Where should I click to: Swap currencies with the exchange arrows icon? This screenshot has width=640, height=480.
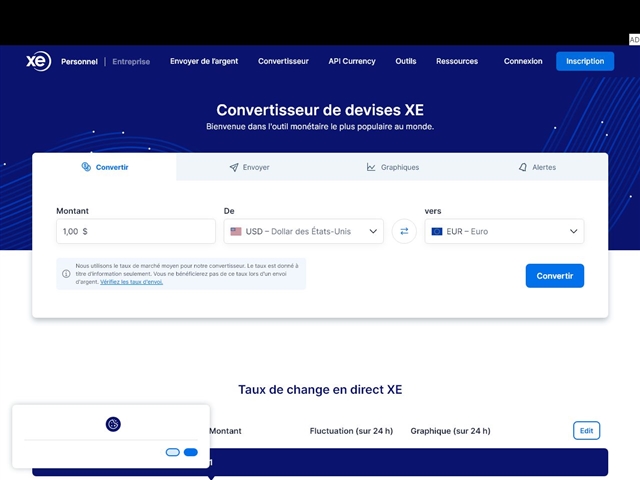pos(404,231)
